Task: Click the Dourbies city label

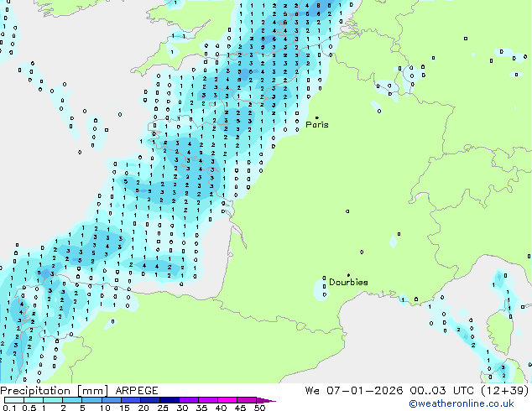Action: (348, 282)
